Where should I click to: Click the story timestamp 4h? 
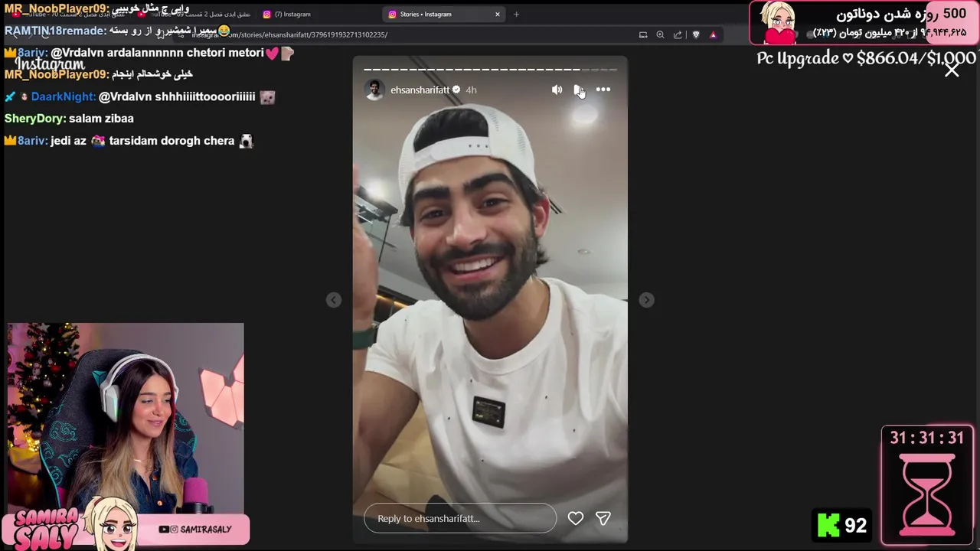tap(471, 90)
